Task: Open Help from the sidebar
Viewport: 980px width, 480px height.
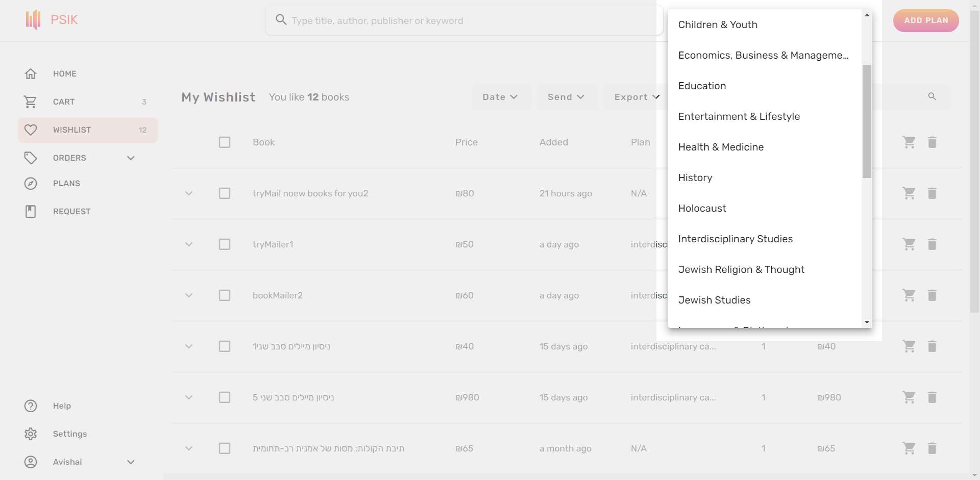Action: point(62,406)
